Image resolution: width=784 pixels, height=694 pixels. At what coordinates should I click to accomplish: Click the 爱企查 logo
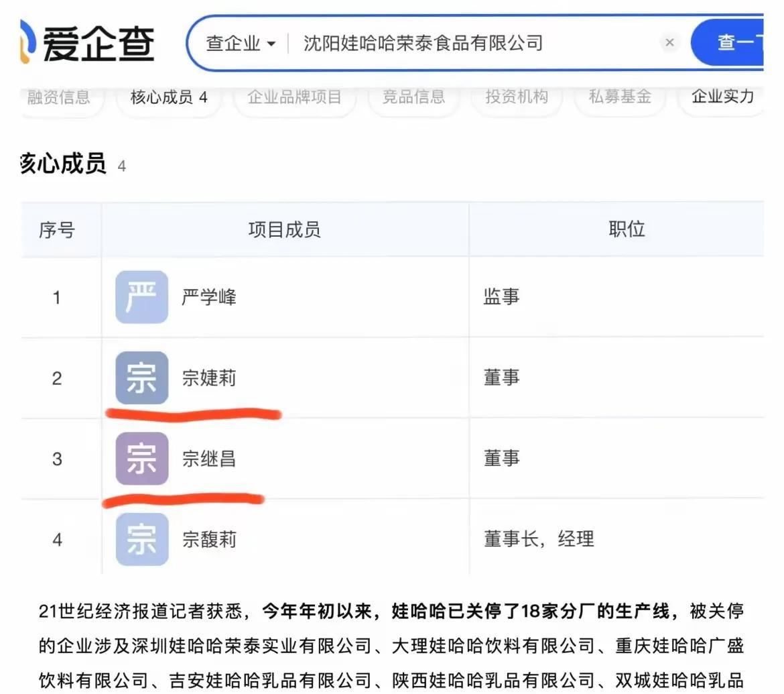pos(87,43)
